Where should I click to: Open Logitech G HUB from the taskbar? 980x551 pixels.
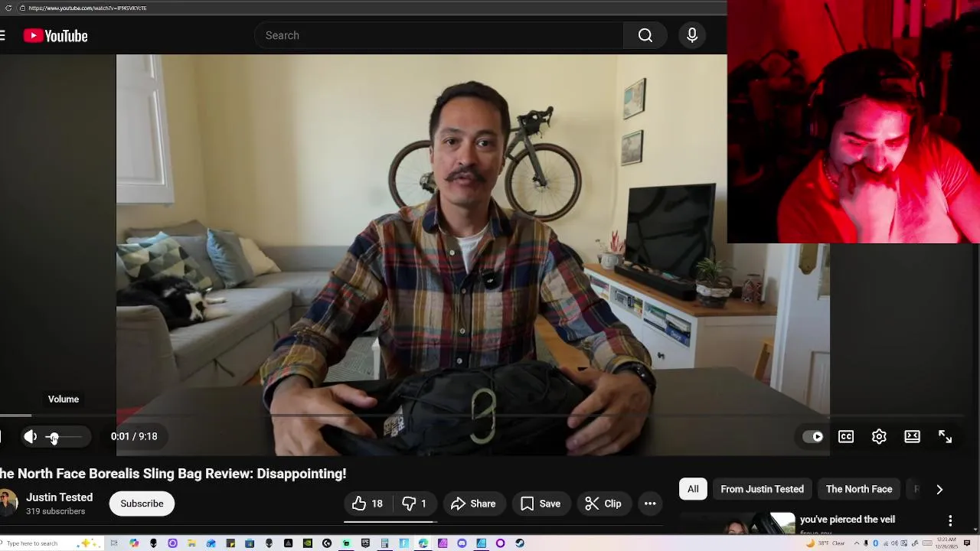click(x=327, y=543)
